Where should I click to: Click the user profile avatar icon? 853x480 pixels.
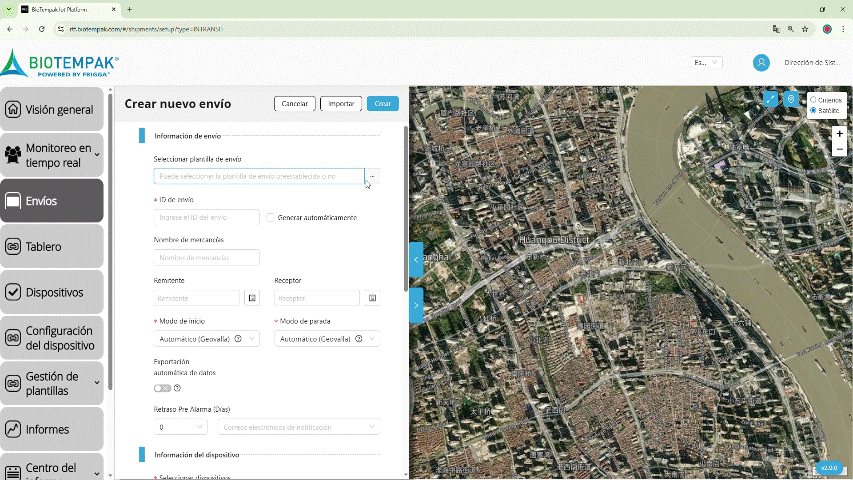761,62
